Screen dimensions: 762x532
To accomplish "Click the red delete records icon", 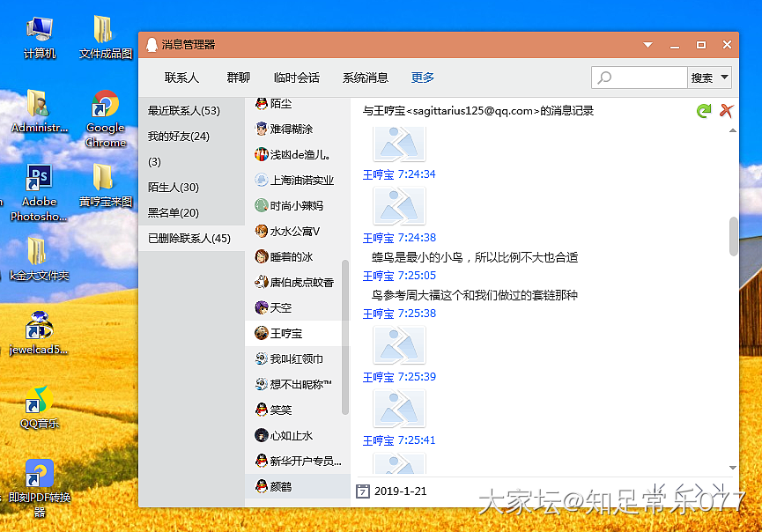I will tap(726, 111).
